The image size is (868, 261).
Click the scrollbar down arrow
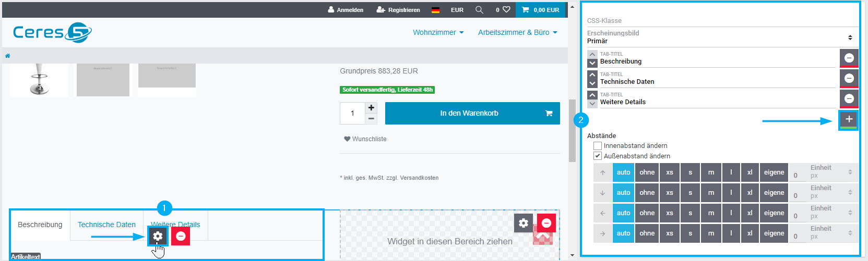click(x=573, y=255)
